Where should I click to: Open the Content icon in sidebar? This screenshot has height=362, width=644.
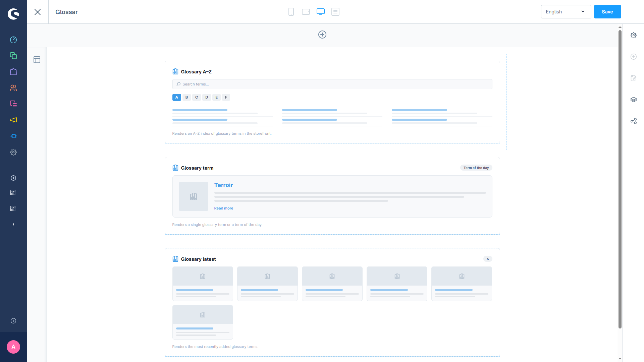(13, 104)
